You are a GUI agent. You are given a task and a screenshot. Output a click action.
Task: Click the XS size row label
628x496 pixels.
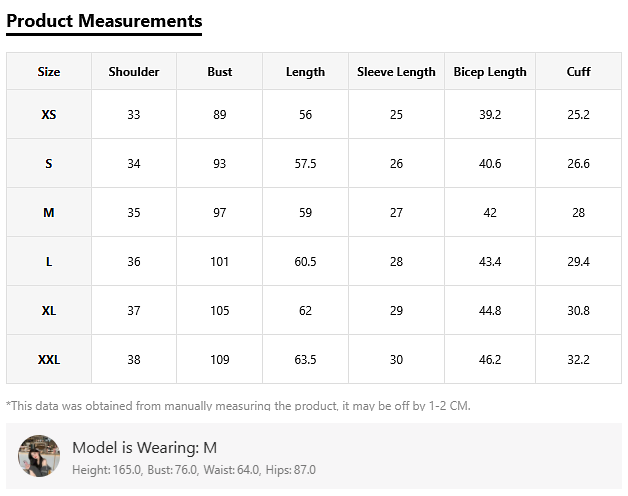(x=49, y=115)
